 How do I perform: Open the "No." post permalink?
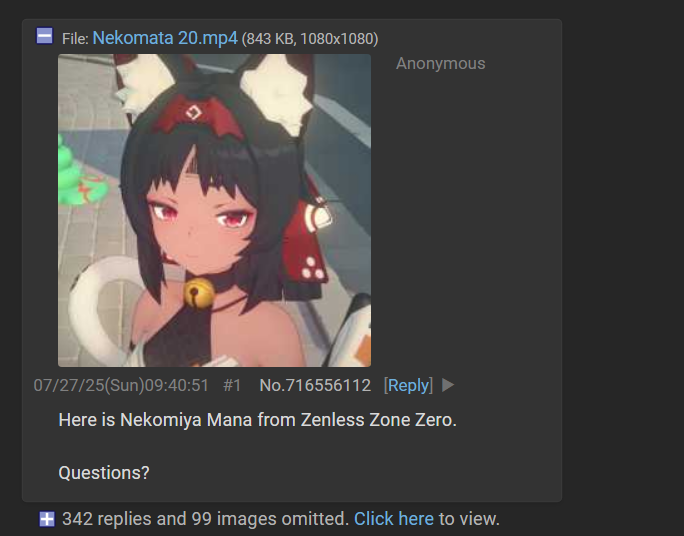click(x=272, y=386)
